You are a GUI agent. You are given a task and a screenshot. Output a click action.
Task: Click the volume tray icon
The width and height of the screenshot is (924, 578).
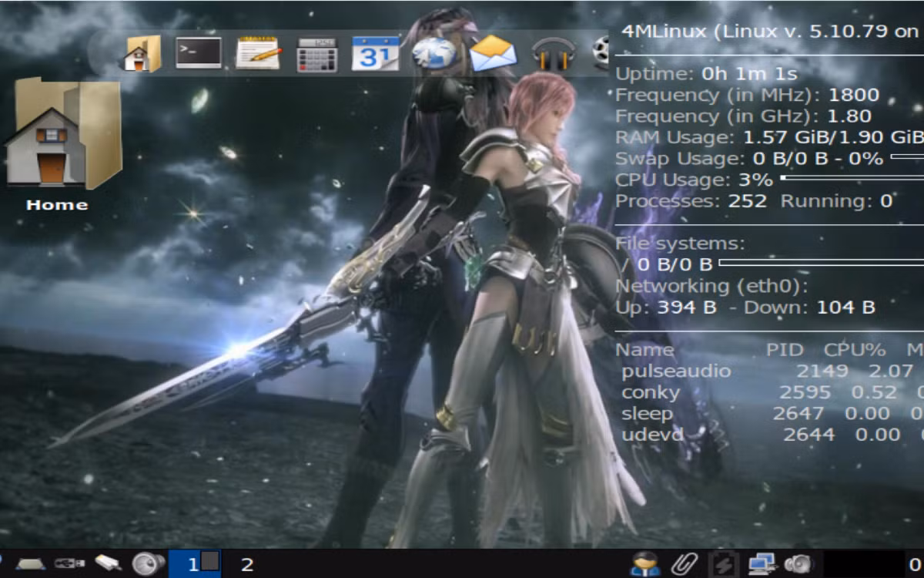click(x=798, y=564)
